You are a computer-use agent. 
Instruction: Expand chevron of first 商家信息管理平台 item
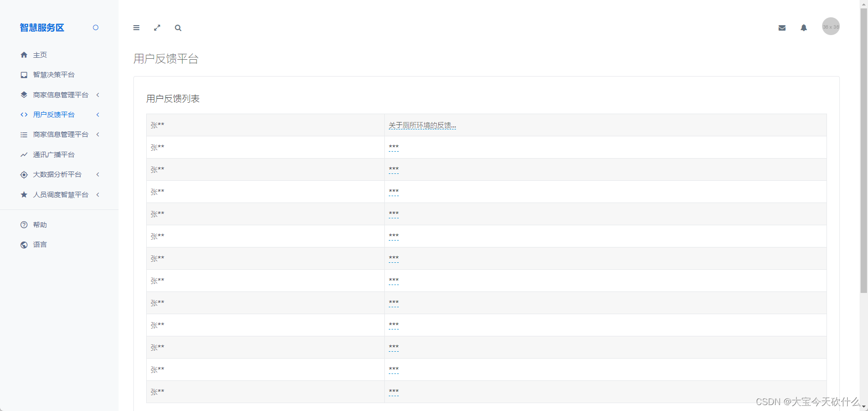[x=98, y=95]
